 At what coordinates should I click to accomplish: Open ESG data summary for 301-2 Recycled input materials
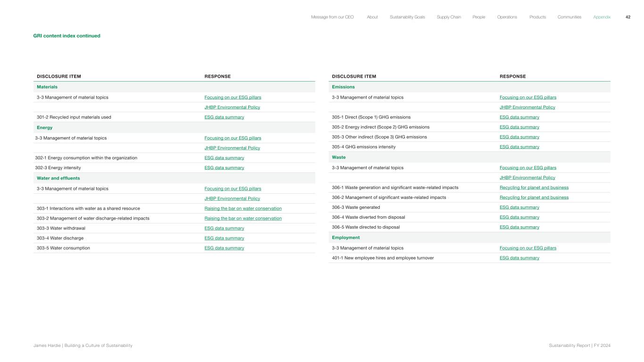click(224, 117)
